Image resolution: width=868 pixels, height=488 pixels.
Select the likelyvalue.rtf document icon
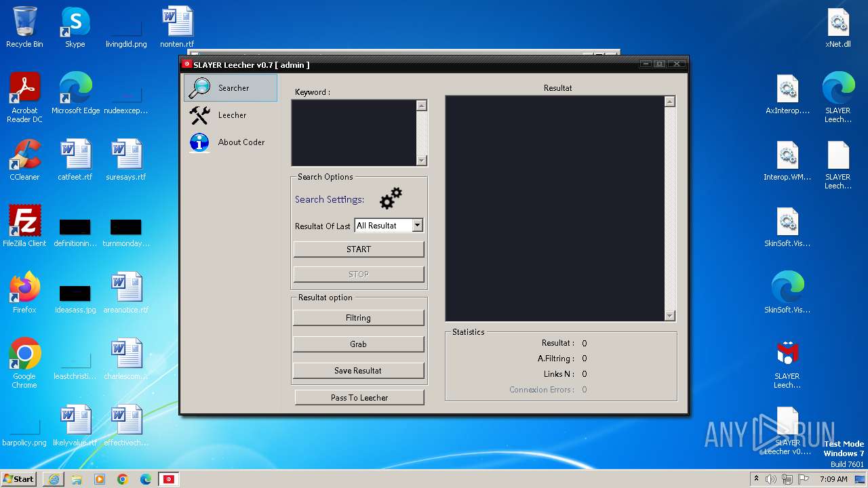click(75, 426)
